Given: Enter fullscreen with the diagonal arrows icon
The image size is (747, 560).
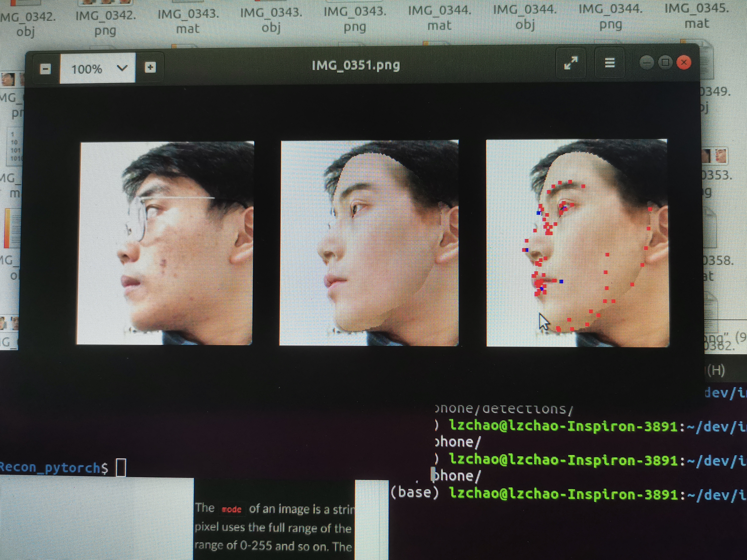Looking at the screenshot, I should pos(571,63).
